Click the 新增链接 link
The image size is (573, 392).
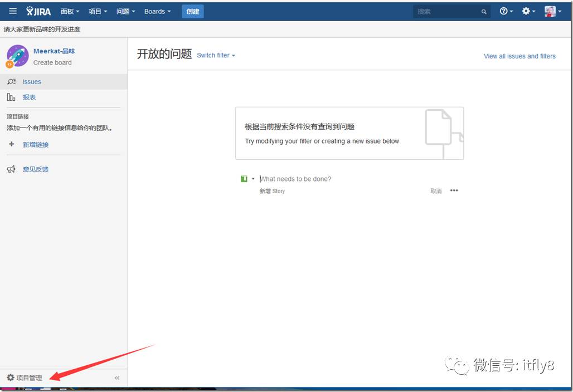tap(36, 145)
